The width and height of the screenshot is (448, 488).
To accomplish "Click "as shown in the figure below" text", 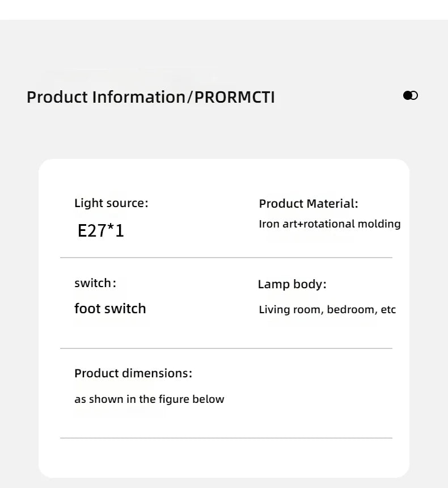I will [149, 399].
